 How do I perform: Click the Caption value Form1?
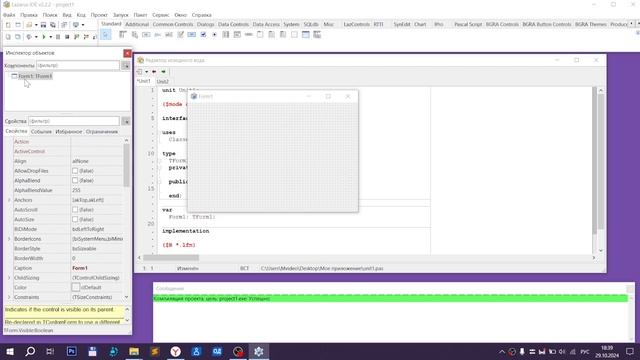(80, 268)
